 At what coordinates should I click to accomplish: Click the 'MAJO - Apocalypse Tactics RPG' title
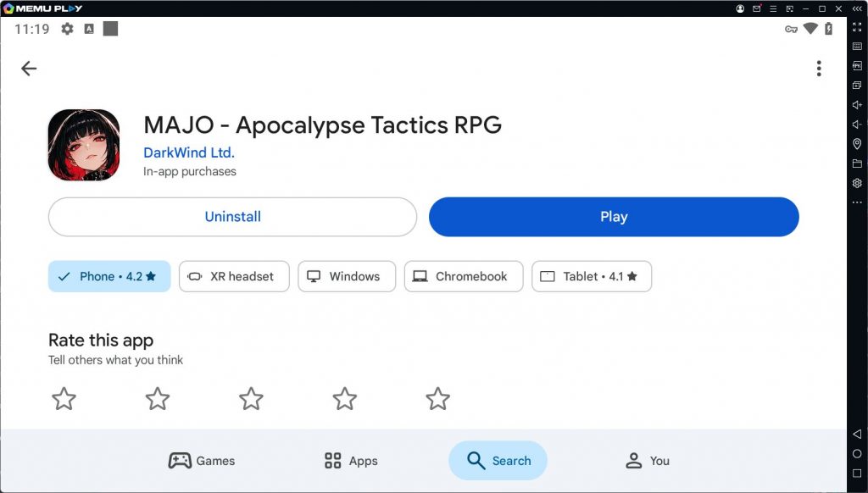point(322,125)
